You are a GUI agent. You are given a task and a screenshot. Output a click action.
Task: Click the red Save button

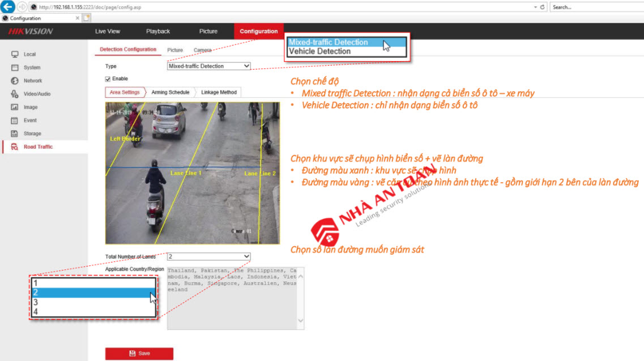[139, 353]
